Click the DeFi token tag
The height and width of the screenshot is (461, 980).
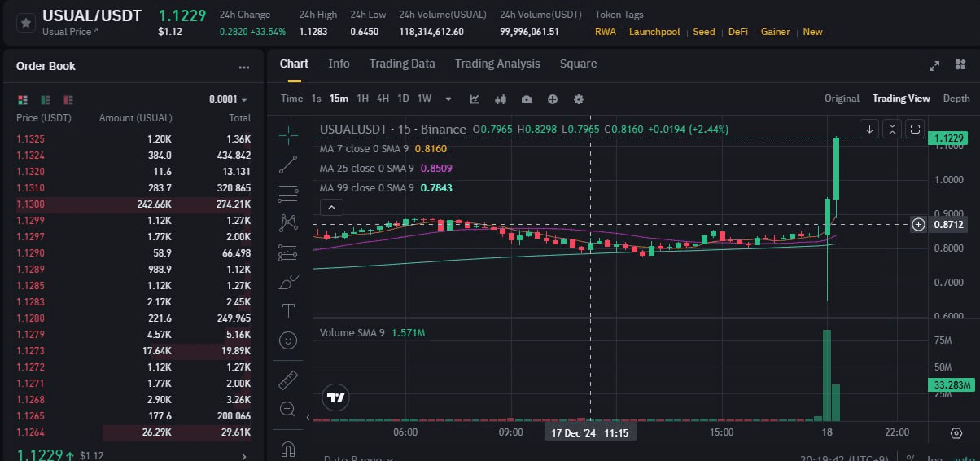[738, 32]
